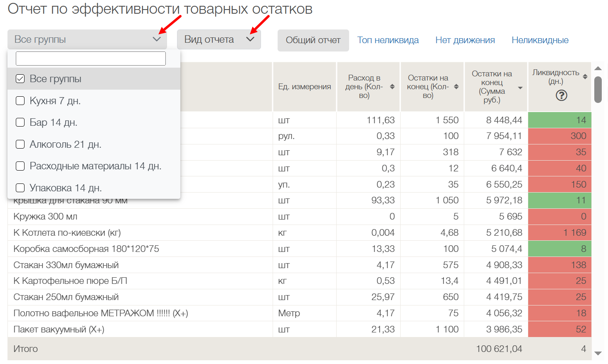Sort by Расход в день column arrows

(x=392, y=87)
